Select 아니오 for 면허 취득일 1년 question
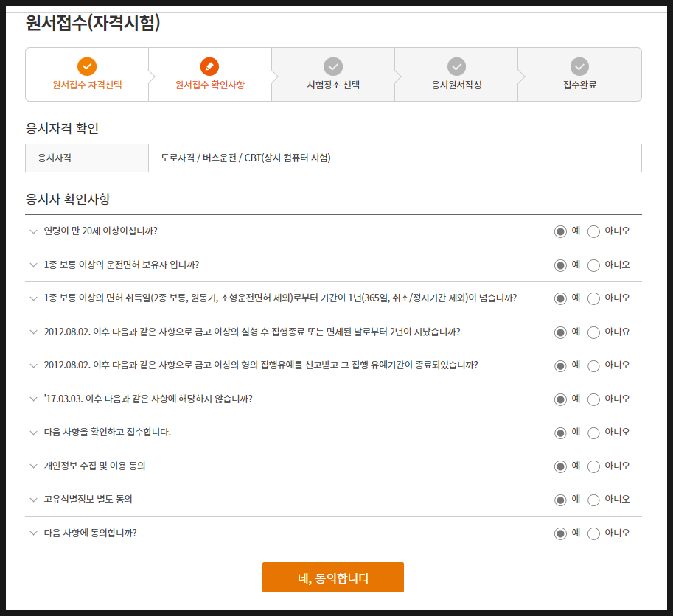 (593, 298)
